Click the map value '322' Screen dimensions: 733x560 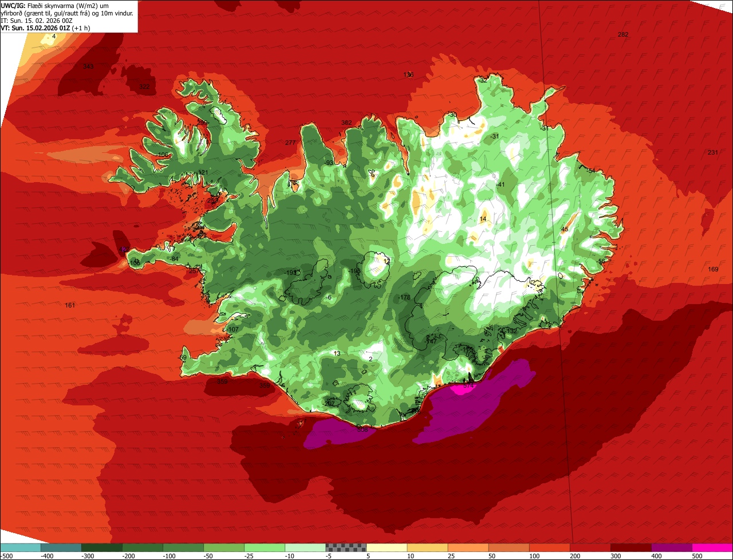[144, 87]
